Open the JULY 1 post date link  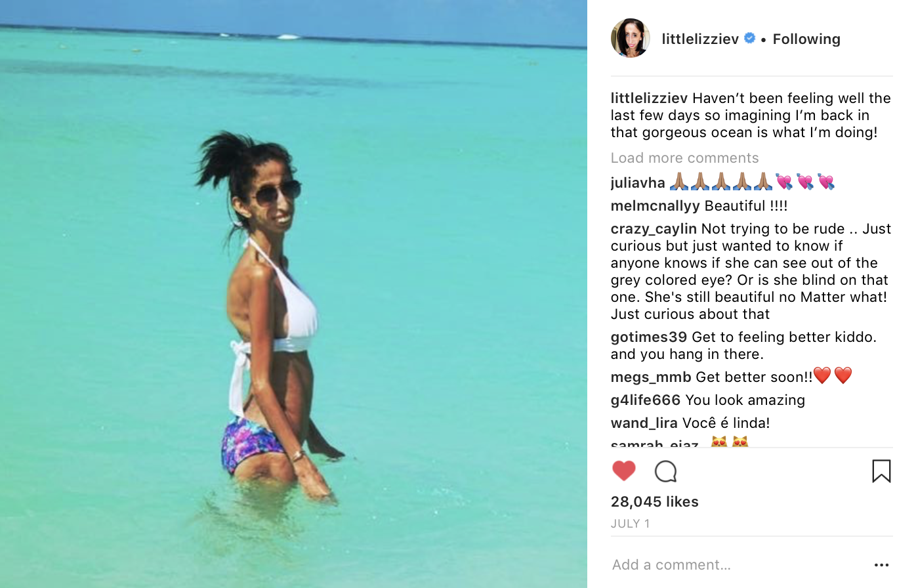pos(630,523)
